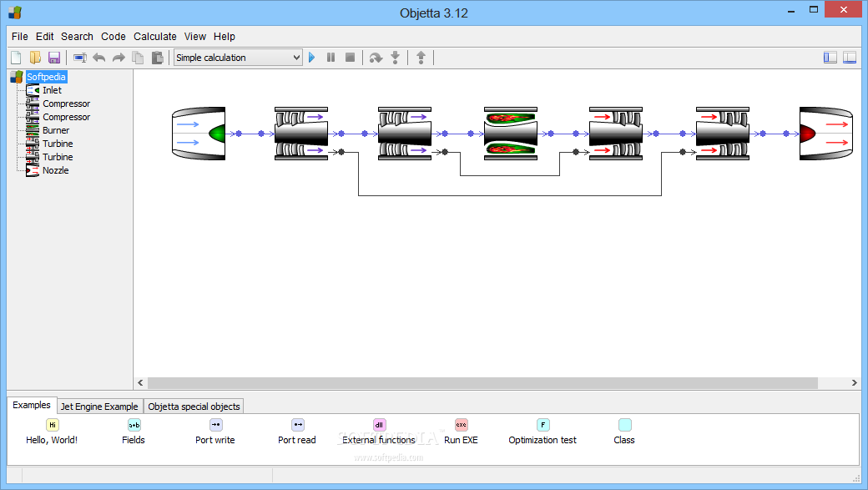
Task: Click the Burner component on the canvas
Action: point(511,134)
